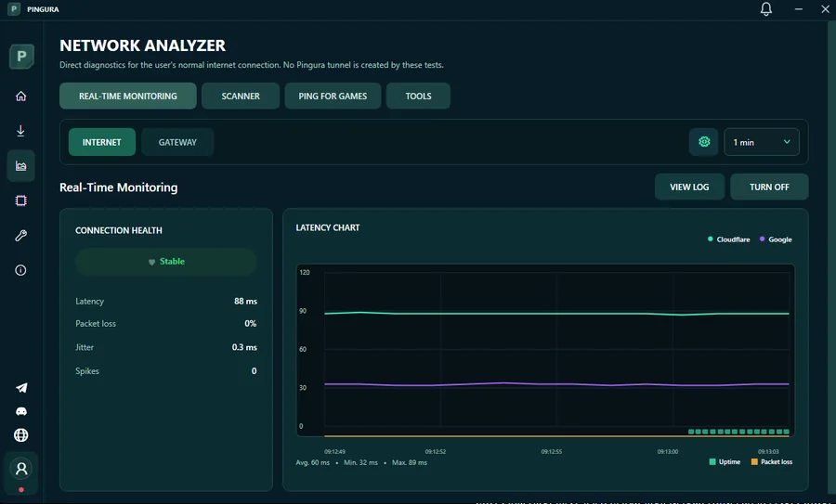The image size is (836, 504).
Task: Open the info icon in sidebar
Action: [20, 270]
